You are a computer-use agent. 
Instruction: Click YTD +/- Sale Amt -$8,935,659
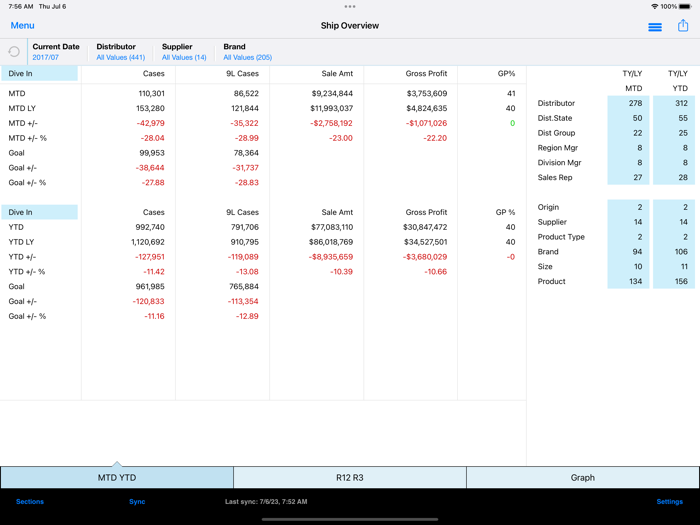[331, 257]
